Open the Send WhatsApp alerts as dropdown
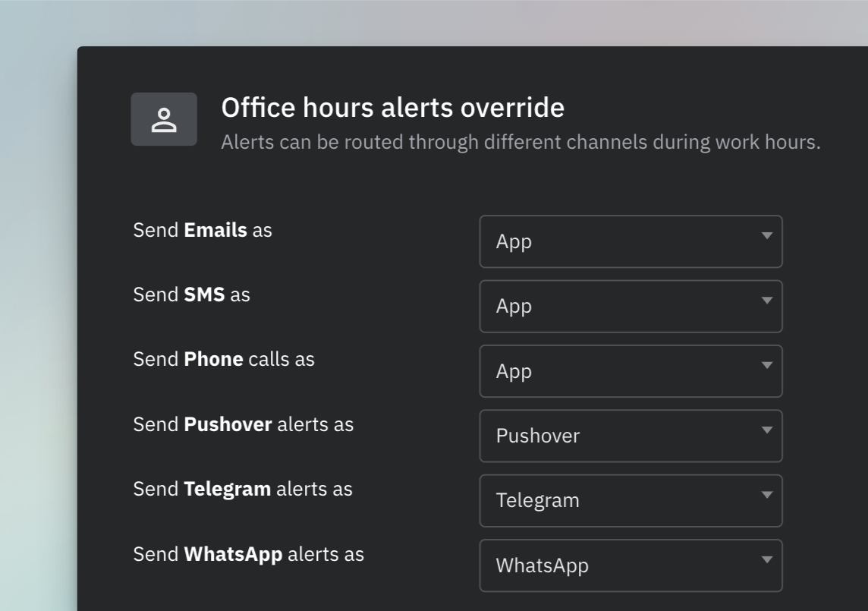 [630, 565]
